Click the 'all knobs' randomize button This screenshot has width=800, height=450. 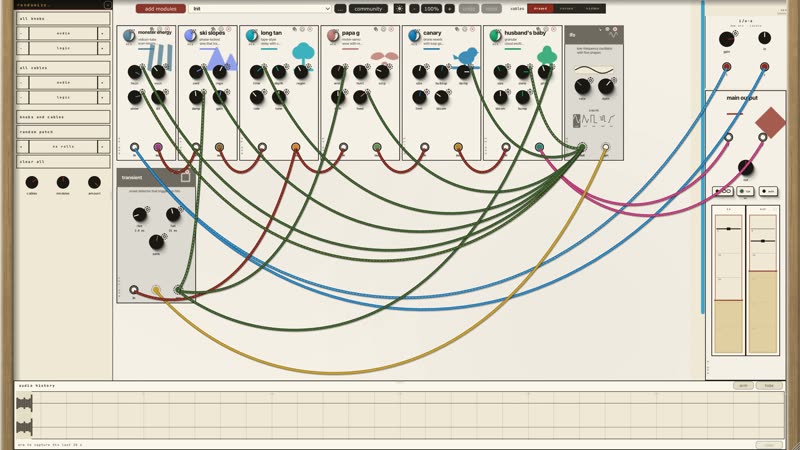pos(63,18)
